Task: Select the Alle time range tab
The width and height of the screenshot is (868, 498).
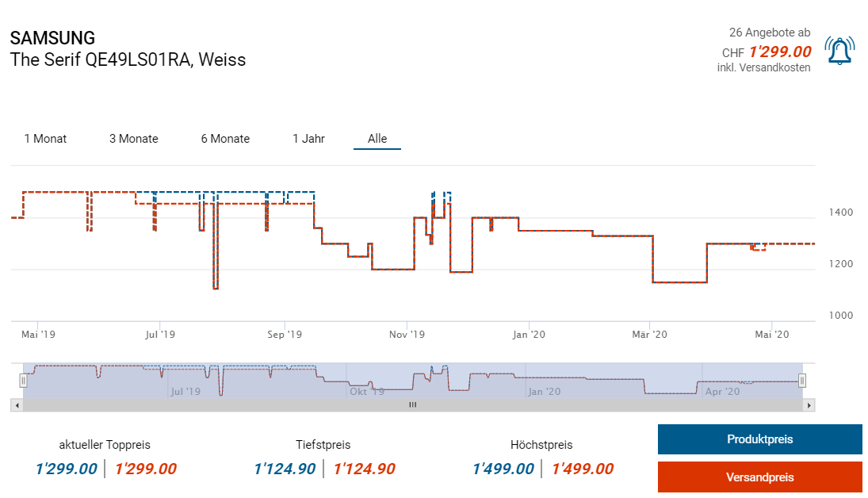Action: 377,139
